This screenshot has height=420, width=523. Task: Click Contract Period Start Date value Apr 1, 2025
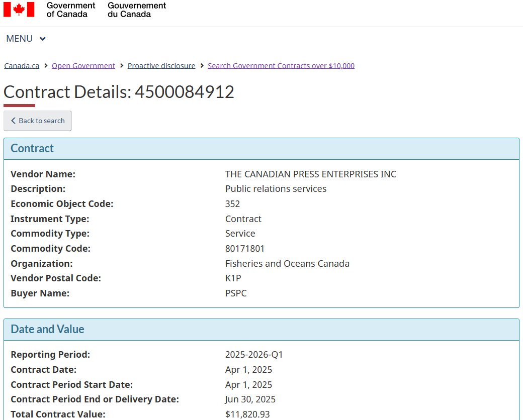248,384
